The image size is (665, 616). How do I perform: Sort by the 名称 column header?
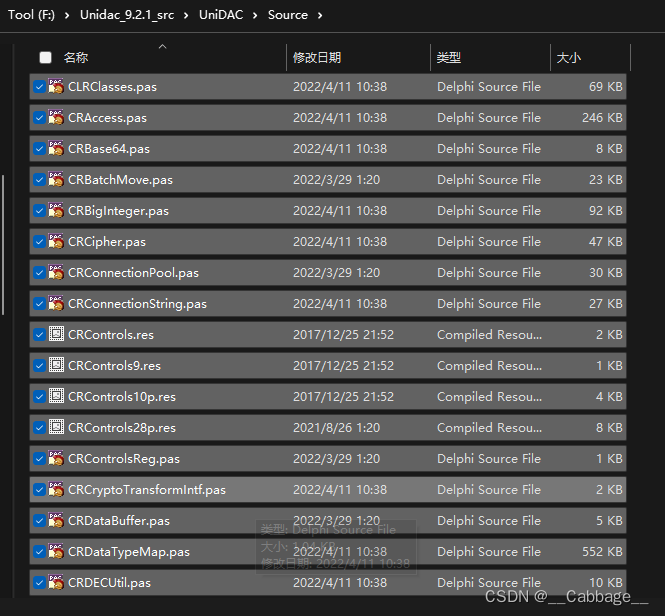point(76,57)
